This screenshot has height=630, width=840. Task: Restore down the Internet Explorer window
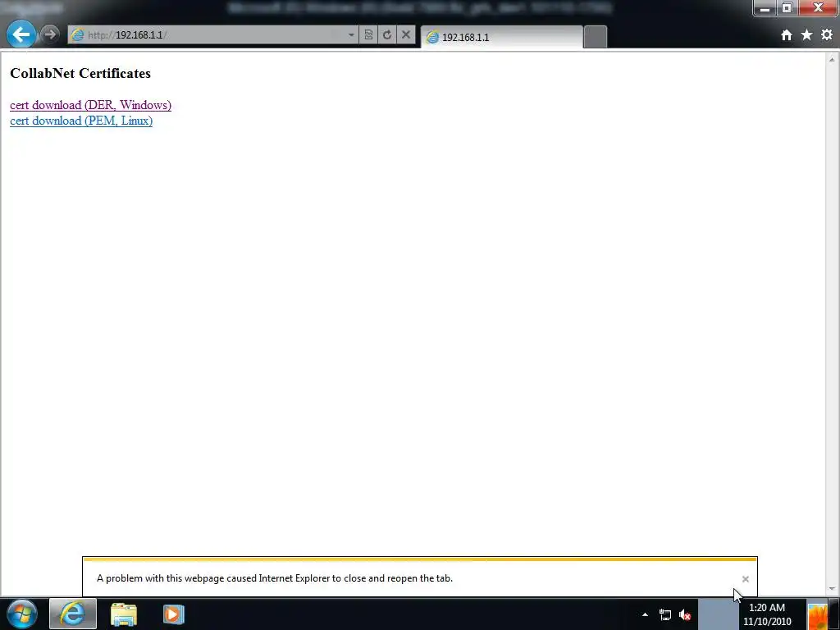pyautogui.click(x=787, y=8)
